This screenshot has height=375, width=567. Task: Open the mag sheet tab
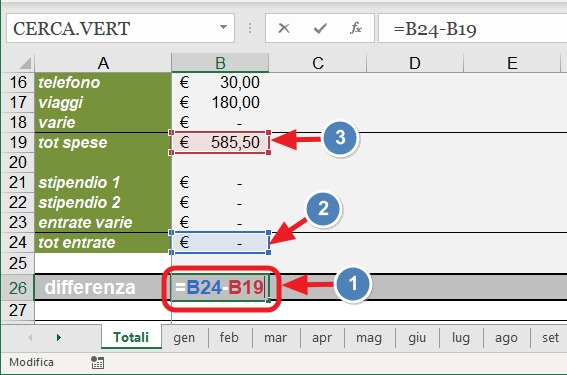click(x=369, y=337)
